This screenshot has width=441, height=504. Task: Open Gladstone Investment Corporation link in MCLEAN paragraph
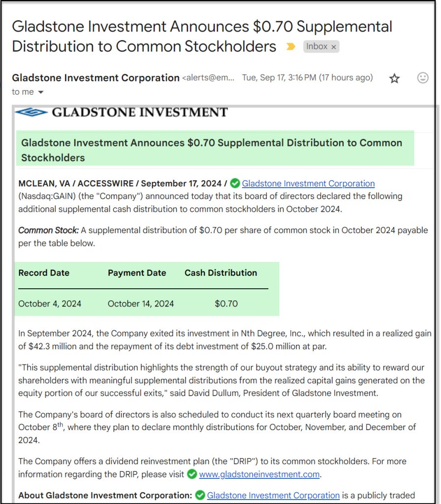(308, 183)
